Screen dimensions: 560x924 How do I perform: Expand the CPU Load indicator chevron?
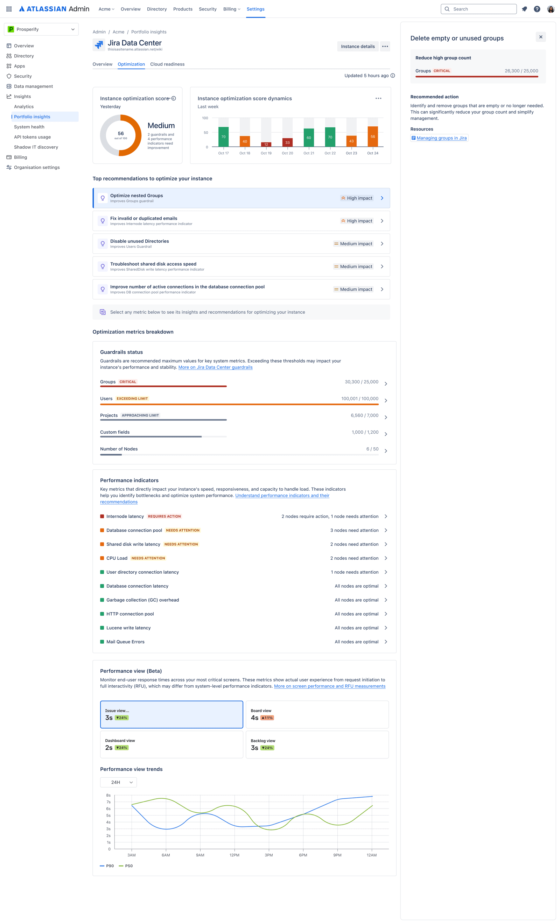(x=386, y=558)
